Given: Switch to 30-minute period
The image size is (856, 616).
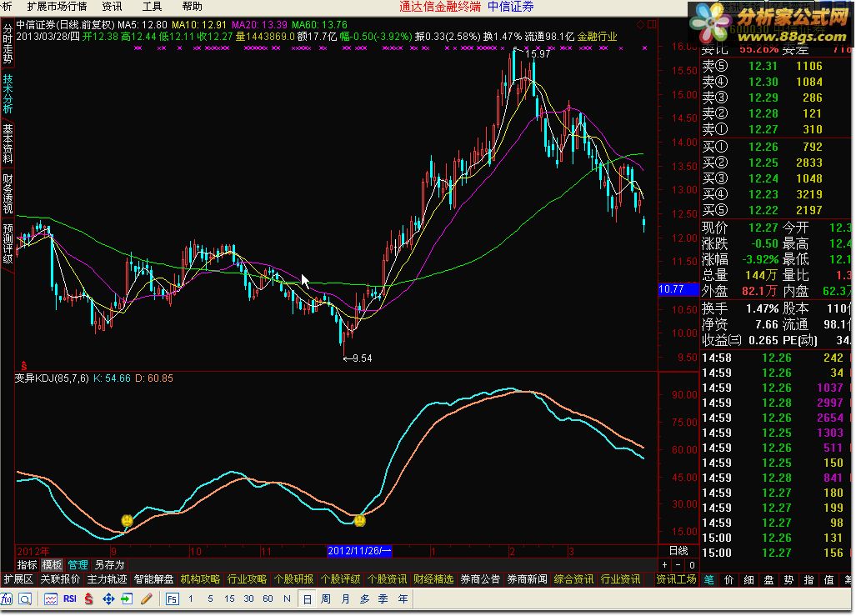Looking at the screenshot, I should point(248,599).
